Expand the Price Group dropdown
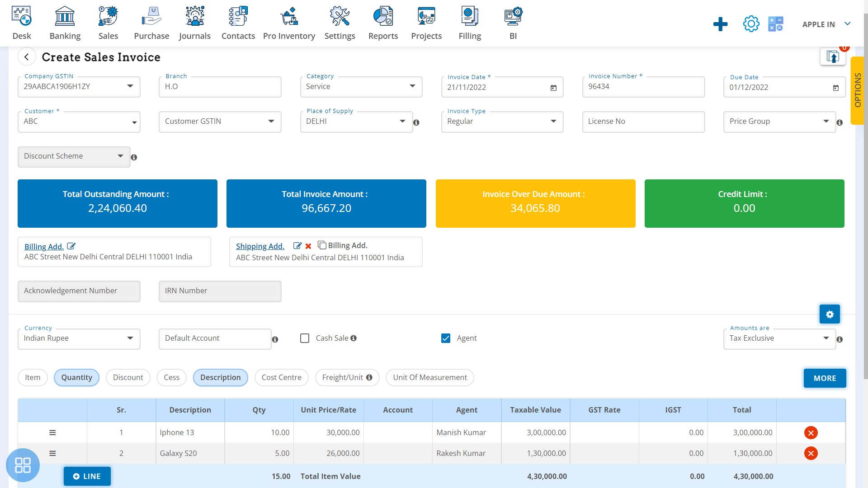The height and width of the screenshot is (488, 868). [779, 122]
